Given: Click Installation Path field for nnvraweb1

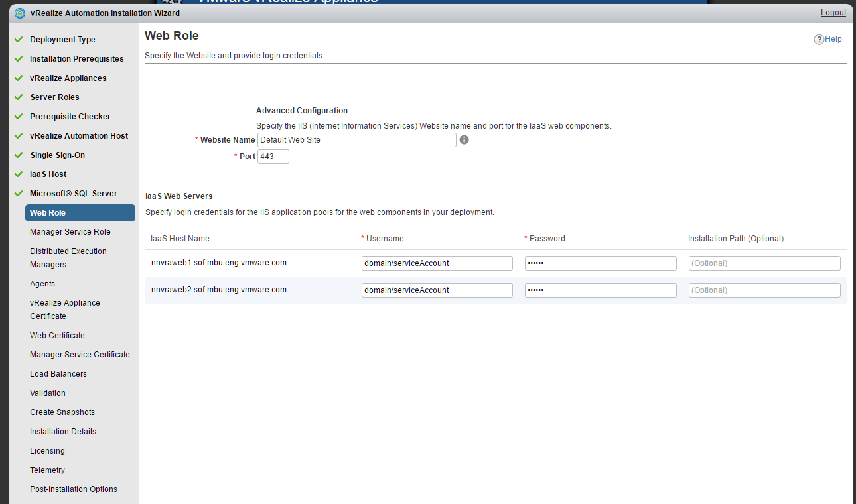Looking at the screenshot, I should click(764, 263).
